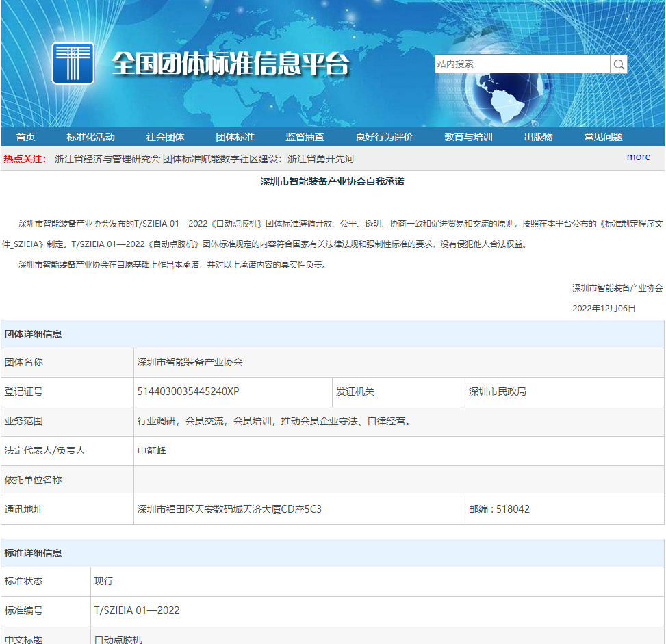
Task: Select the heading 深圳市智能装备产业协会自我承诺
Action: 332,181
